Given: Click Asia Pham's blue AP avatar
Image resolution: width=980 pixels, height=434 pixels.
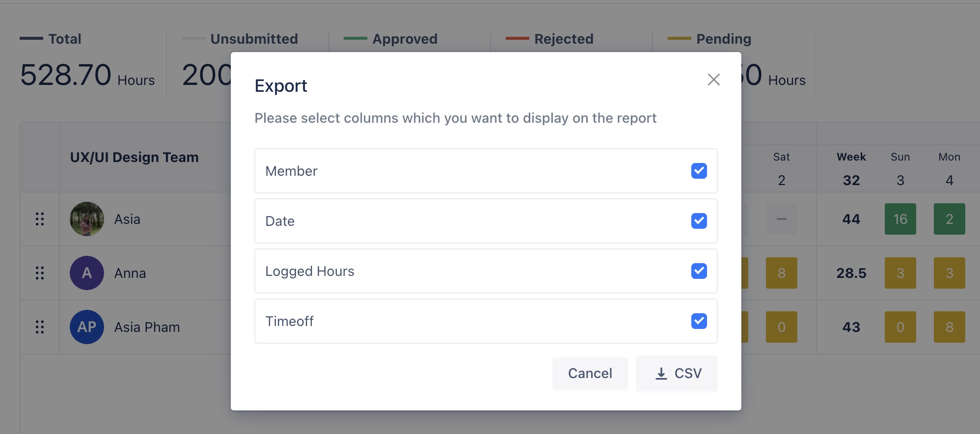Looking at the screenshot, I should 87,327.
